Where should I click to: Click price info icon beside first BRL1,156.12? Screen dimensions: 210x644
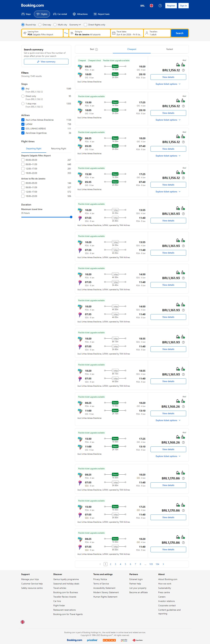click(x=183, y=70)
